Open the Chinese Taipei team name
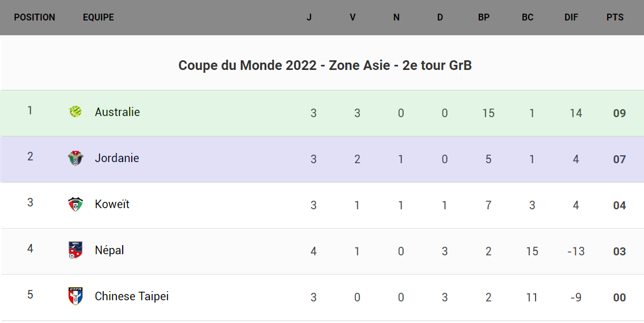Viewport: 644px width, 323px height. pos(131,296)
